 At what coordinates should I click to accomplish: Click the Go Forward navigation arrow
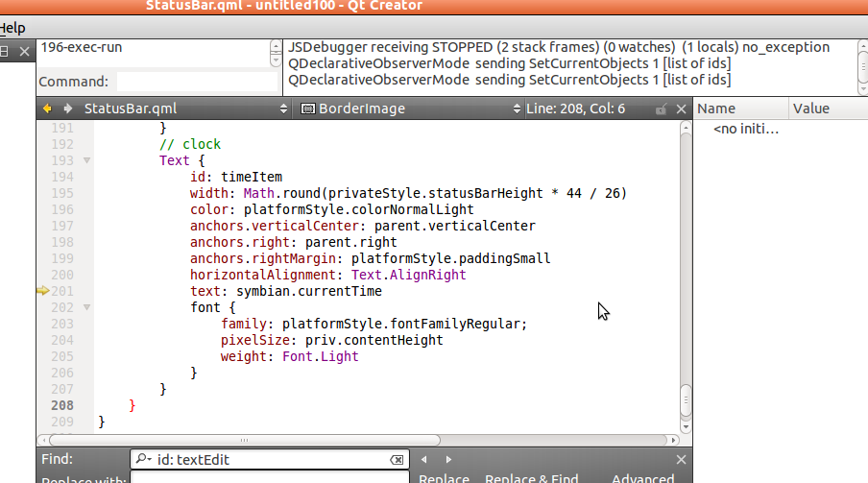(x=67, y=109)
